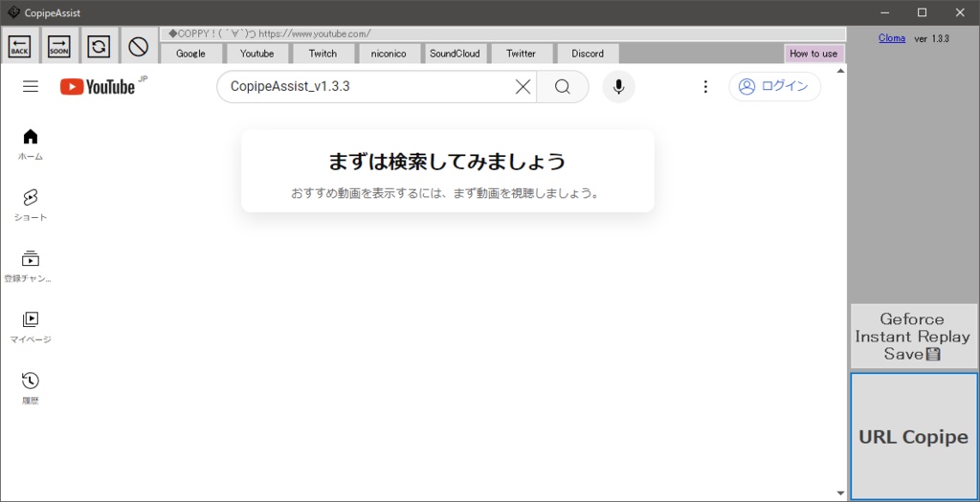Switch to the Google shortcut tab
Image resolution: width=980 pixels, height=502 pixels.
tap(190, 54)
